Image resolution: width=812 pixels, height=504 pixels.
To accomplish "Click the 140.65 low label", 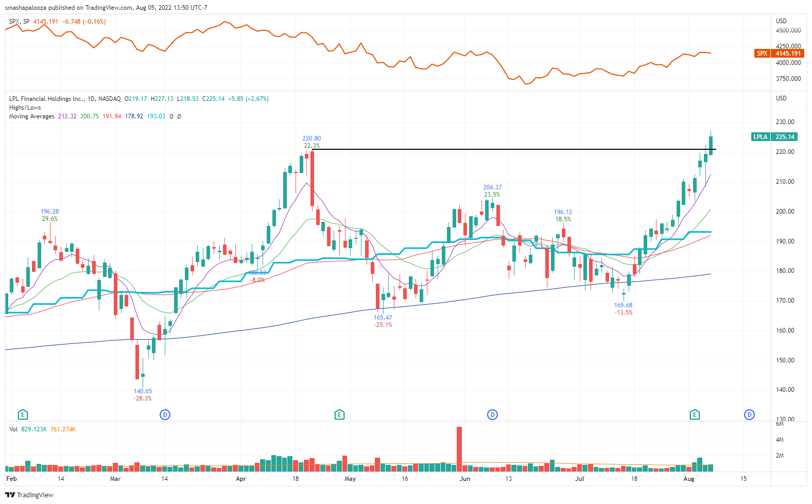I will pyautogui.click(x=143, y=391).
